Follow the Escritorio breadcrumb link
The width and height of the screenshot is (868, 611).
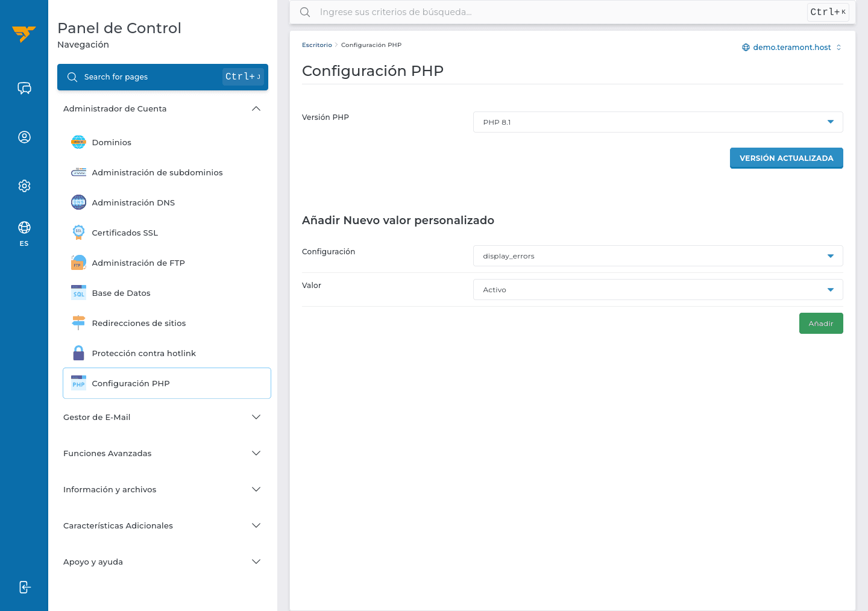pos(317,45)
